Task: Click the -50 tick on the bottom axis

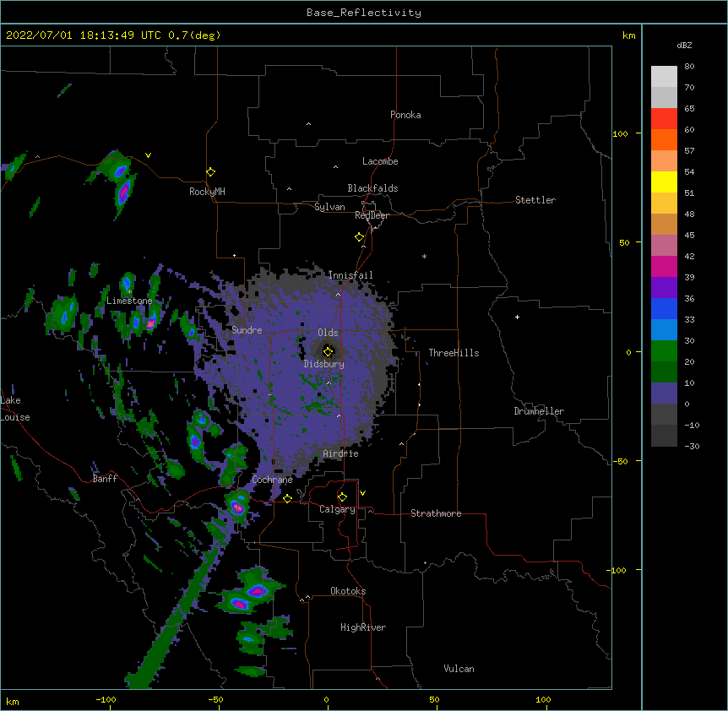Action: [215, 699]
